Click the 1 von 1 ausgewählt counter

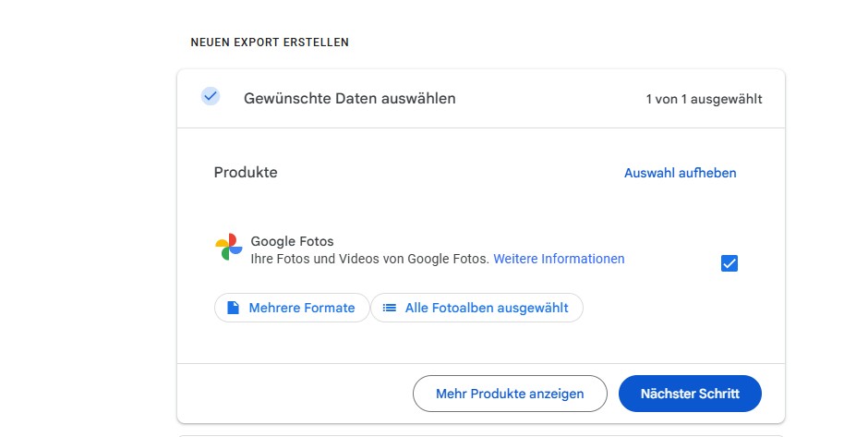point(704,99)
